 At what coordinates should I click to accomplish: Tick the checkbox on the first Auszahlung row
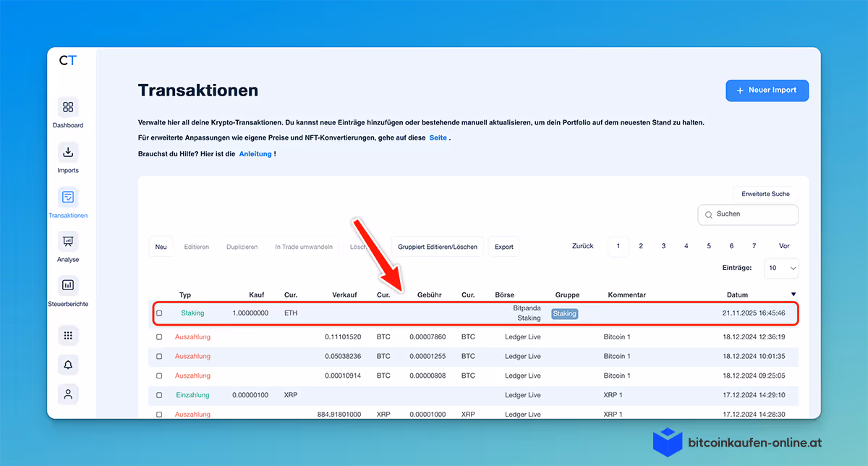[159, 336]
